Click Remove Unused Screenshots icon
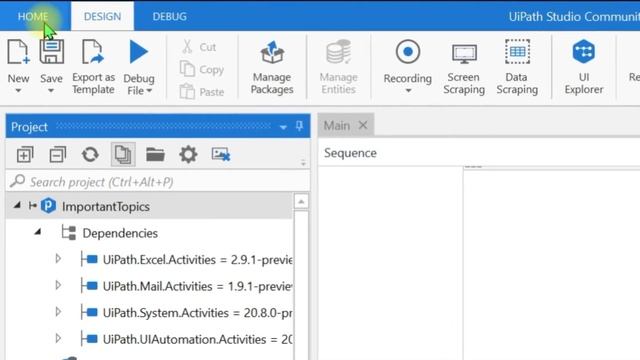Viewport: 640px width, 360px height. pos(221,154)
